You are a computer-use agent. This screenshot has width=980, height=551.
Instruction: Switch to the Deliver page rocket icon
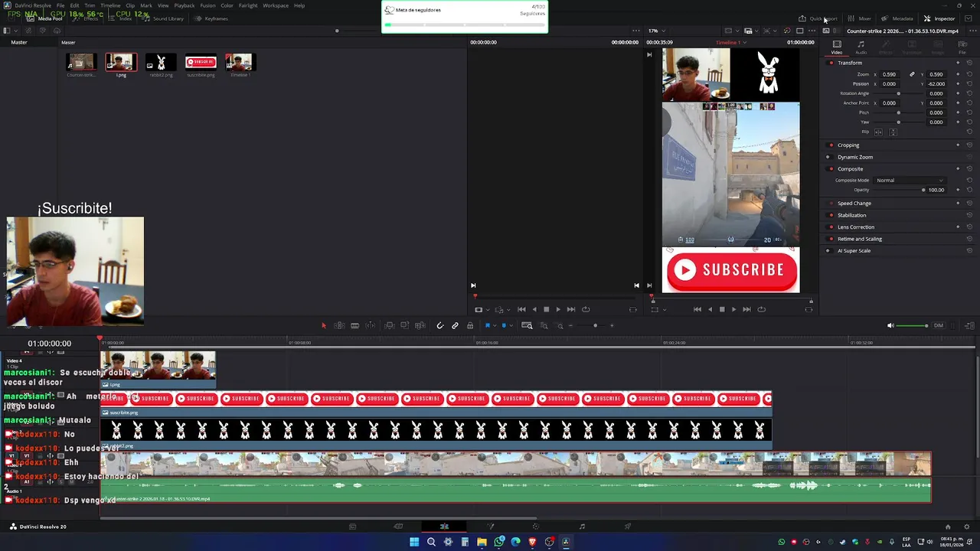point(628,527)
